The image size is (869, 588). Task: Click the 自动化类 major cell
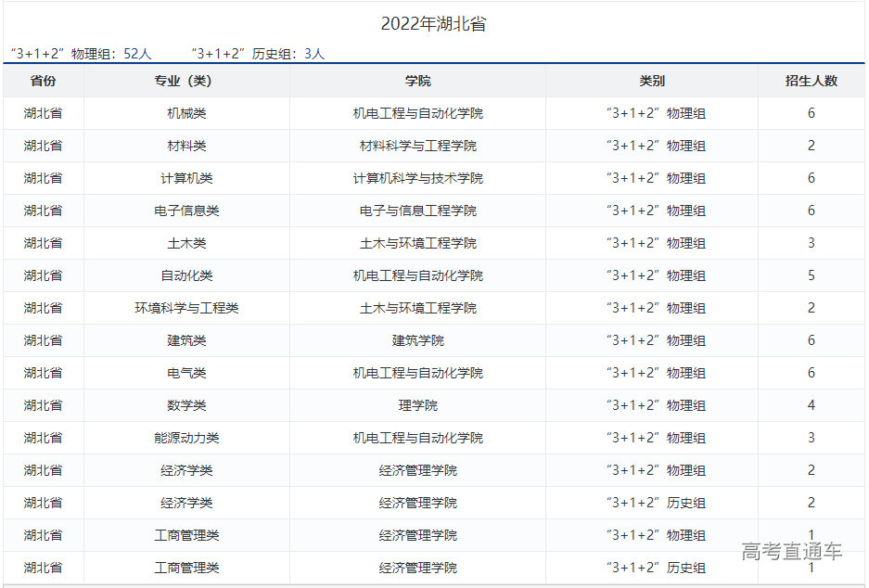click(x=186, y=275)
